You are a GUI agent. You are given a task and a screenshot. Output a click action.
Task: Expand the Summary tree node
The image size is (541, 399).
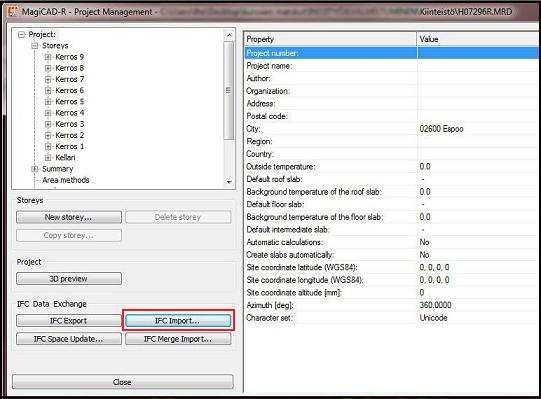[35, 169]
